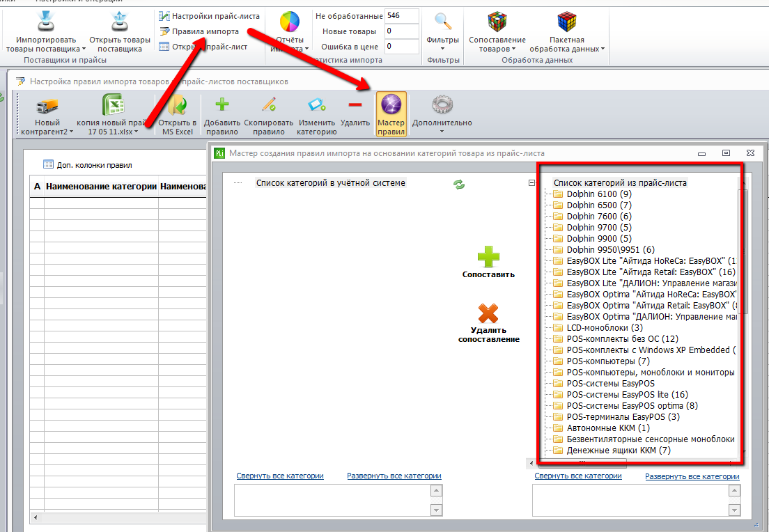Select Новый контрагент2 supplier dropdown
This screenshot has height=532, width=769.
coord(47,115)
